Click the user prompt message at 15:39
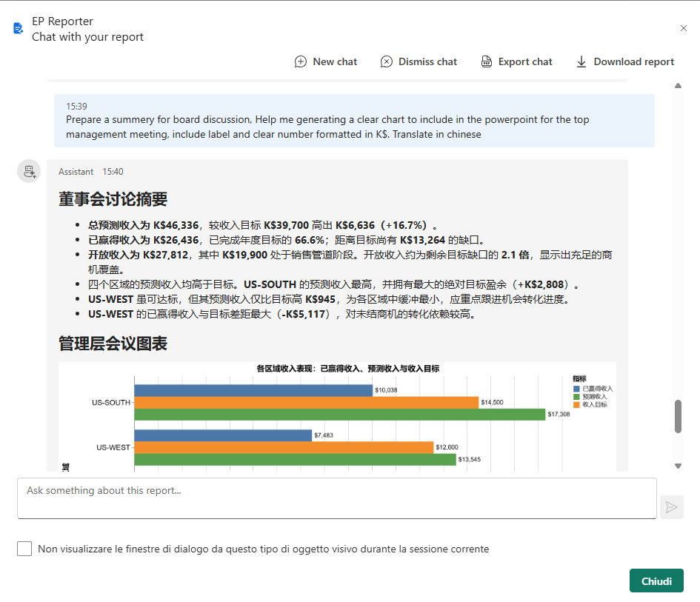 [354, 121]
